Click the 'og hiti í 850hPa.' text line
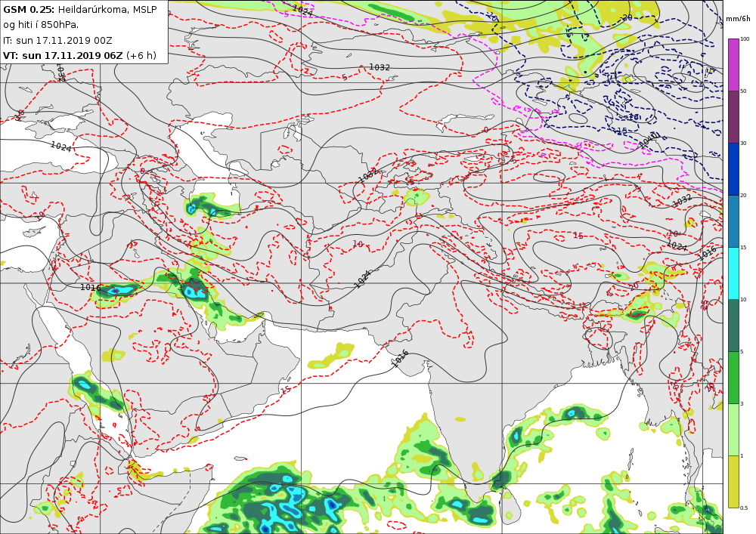 coord(41,25)
